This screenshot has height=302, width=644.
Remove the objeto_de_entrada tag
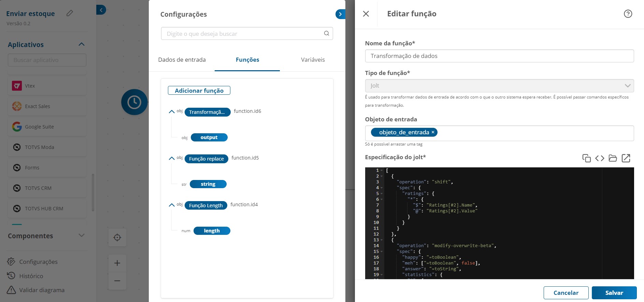coord(433,132)
